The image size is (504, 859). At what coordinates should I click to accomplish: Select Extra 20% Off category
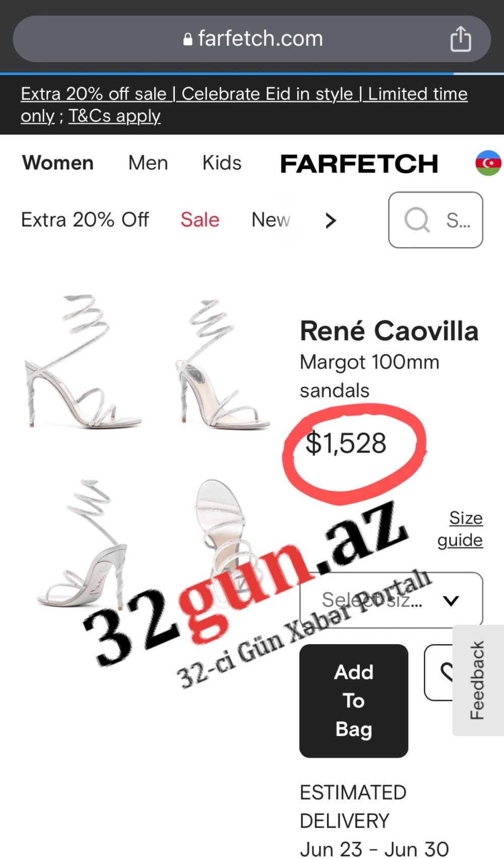[85, 220]
